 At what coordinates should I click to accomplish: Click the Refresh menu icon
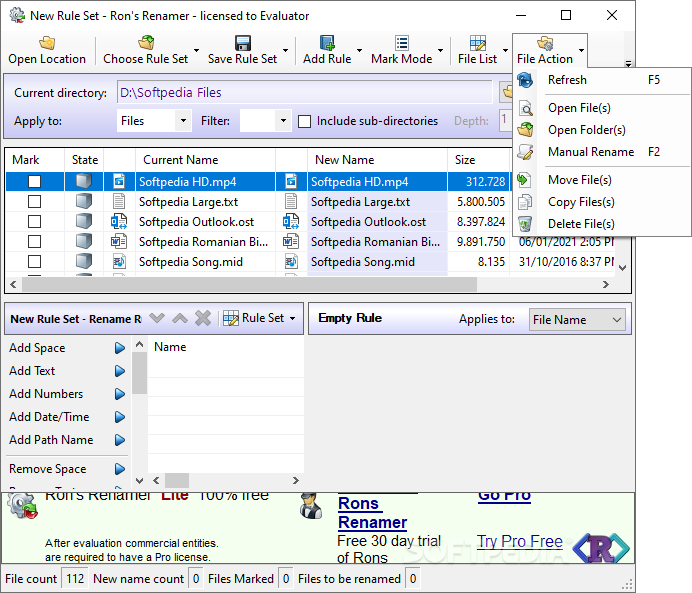tap(525, 80)
